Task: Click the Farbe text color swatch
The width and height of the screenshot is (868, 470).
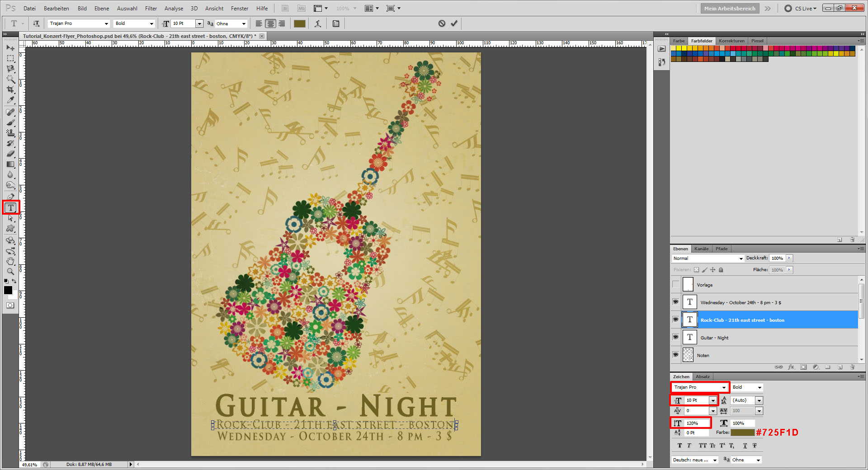Action: tap(742, 432)
